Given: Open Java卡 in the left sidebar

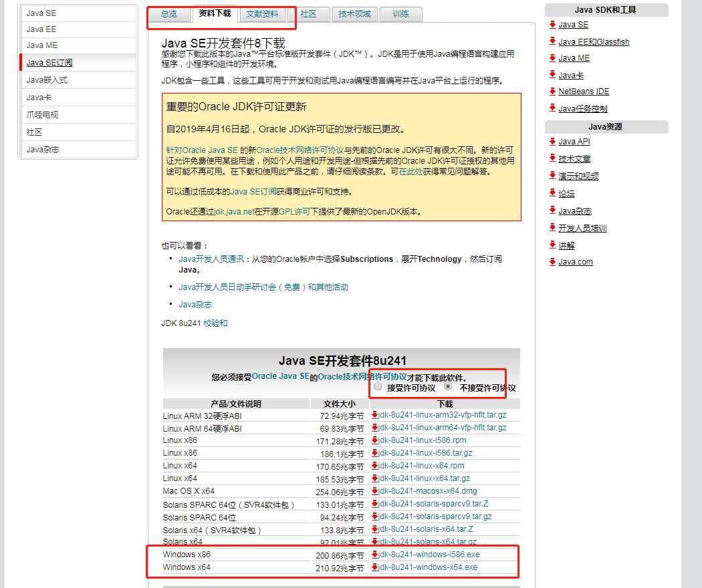Looking at the screenshot, I should pyautogui.click(x=78, y=98).
